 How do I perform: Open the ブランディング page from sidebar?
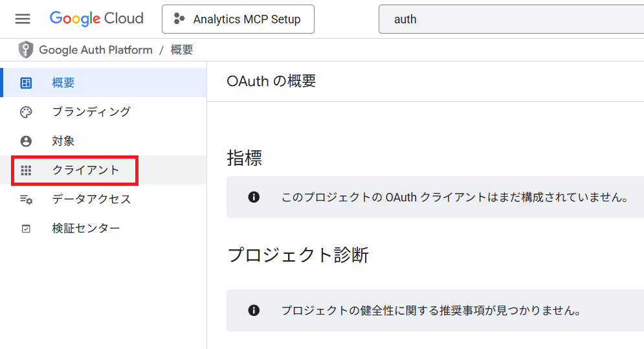[x=91, y=112]
